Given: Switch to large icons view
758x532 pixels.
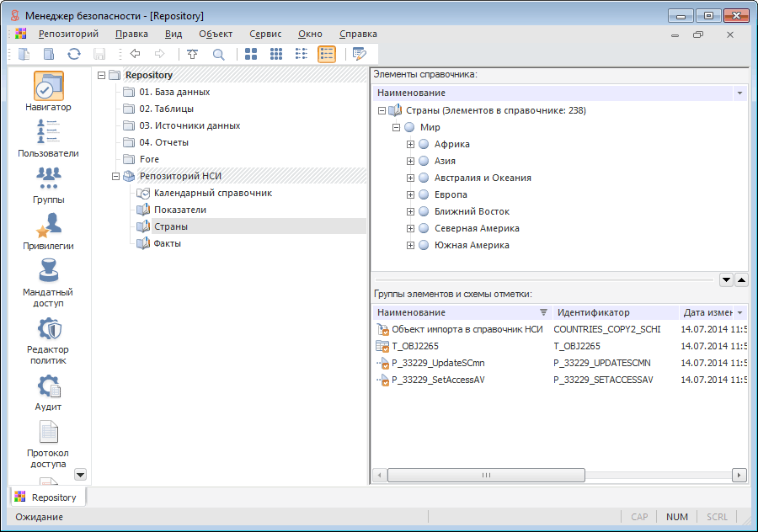Looking at the screenshot, I should click(x=251, y=54).
